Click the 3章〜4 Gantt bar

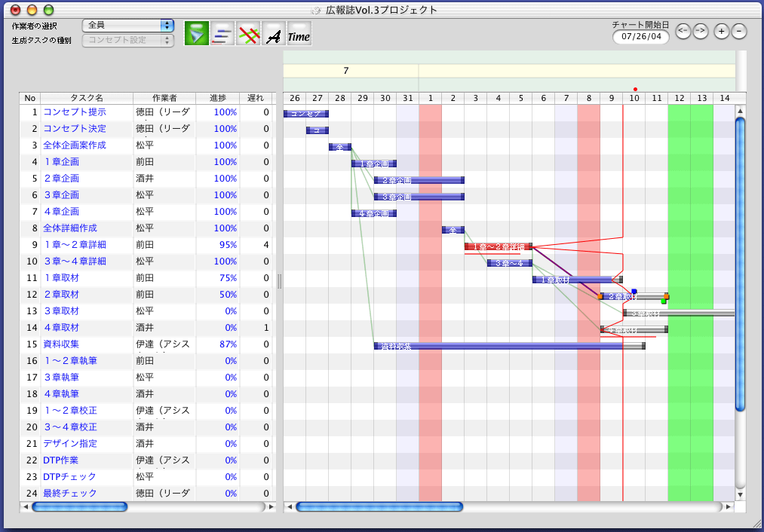[510, 263]
